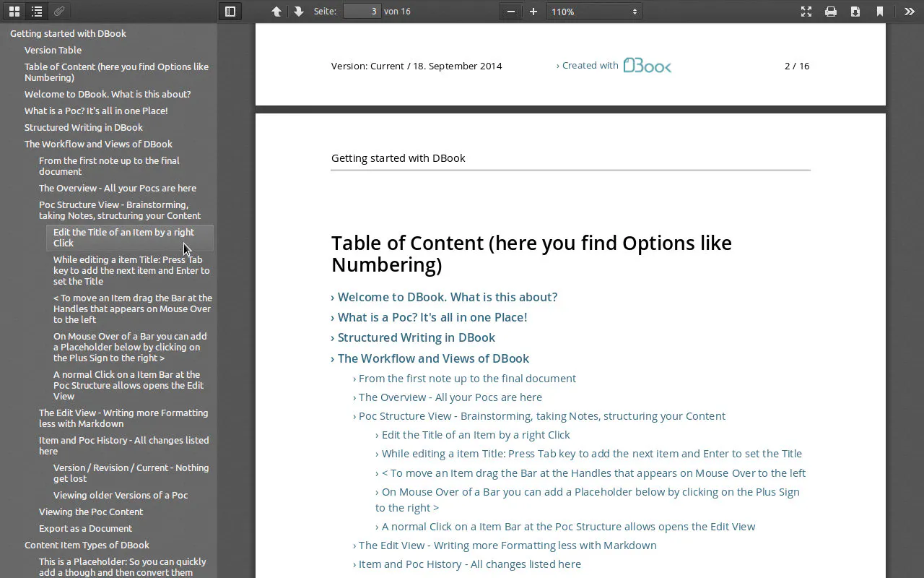Go to the previous page
Image resolution: width=924 pixels, height=578 pixels.
(276, 12)
